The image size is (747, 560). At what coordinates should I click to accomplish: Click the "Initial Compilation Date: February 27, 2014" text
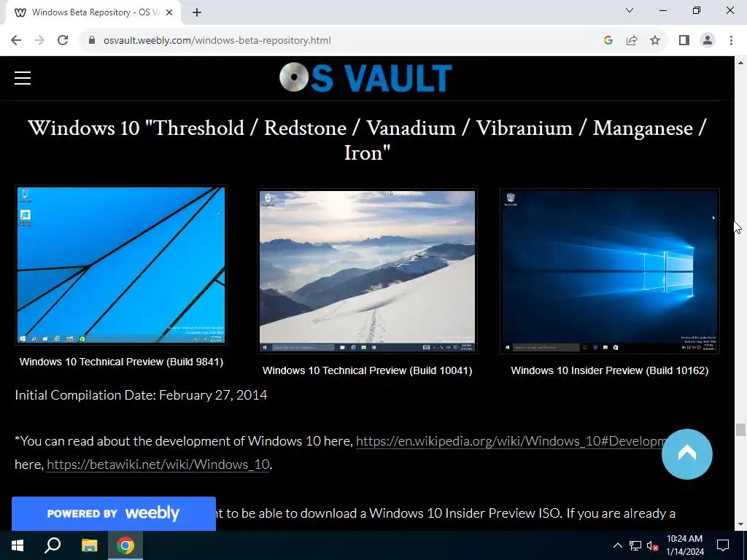[141, 395]
